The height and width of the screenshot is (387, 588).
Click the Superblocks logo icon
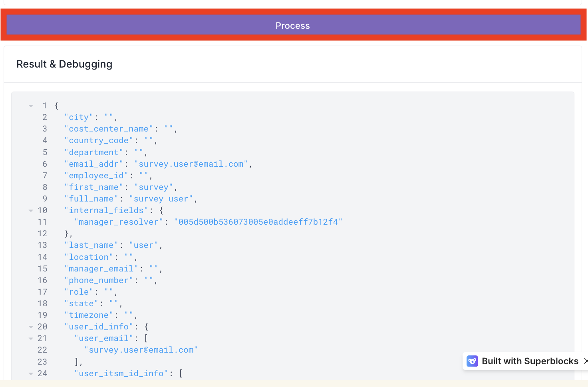pyautogui.click(x=472, y=361)
